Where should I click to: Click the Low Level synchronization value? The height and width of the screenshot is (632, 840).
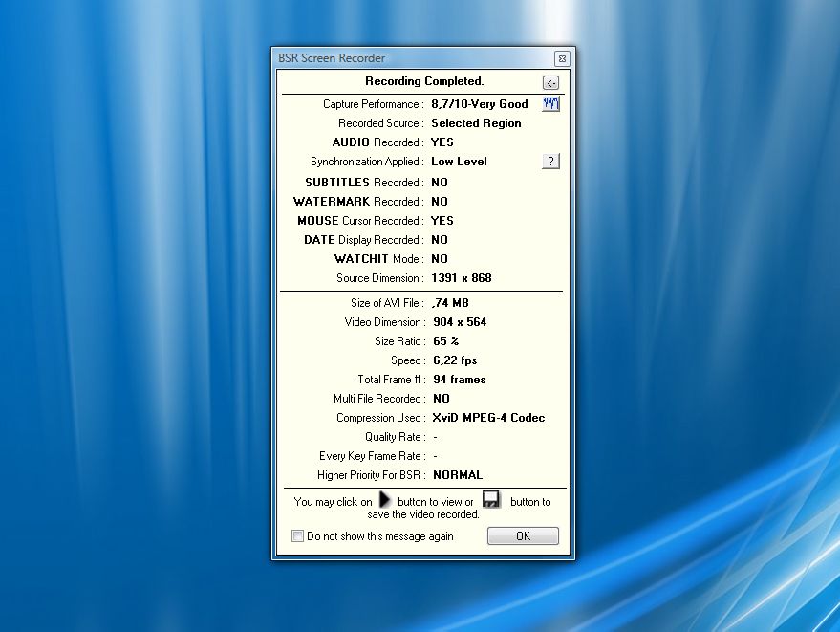459,162
